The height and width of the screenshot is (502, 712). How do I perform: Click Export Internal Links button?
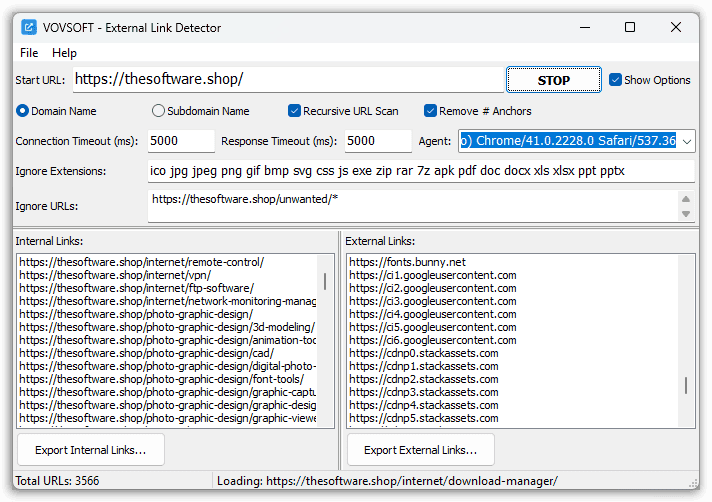coord(91,450)
